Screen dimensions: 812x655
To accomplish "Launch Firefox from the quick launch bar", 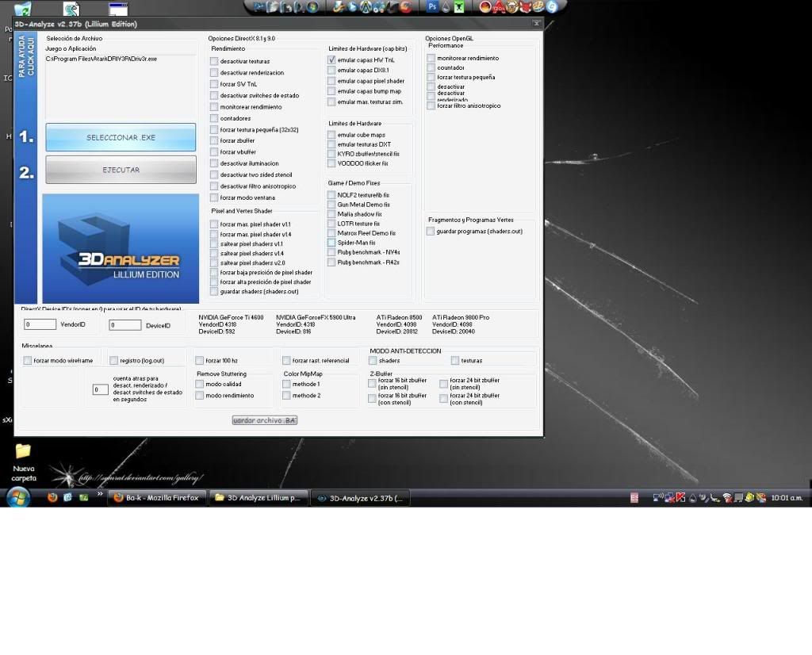I will click(52, 497).
